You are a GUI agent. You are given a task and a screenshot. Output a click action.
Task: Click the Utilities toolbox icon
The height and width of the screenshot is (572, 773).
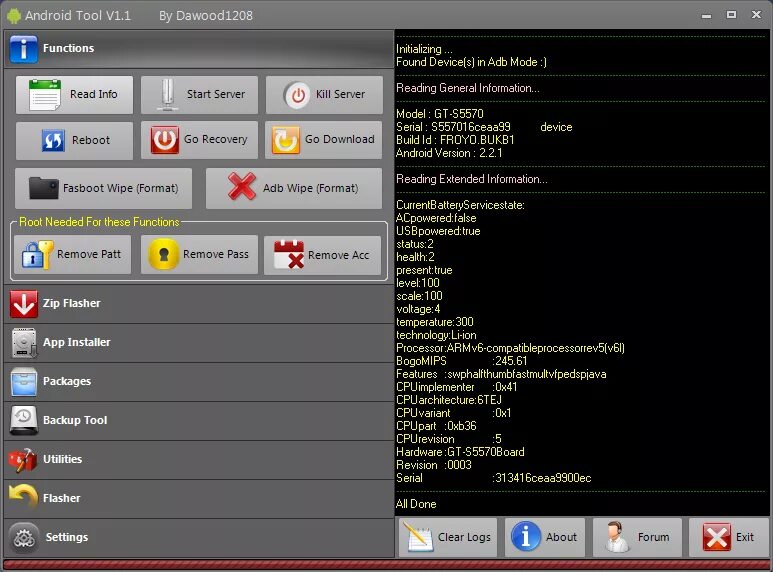click(23, 460)
